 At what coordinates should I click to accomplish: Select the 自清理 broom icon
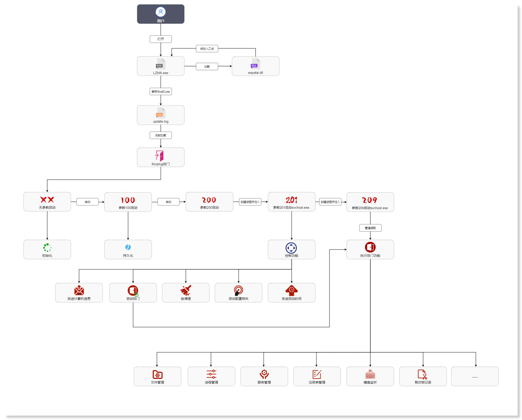click(186, 290)
